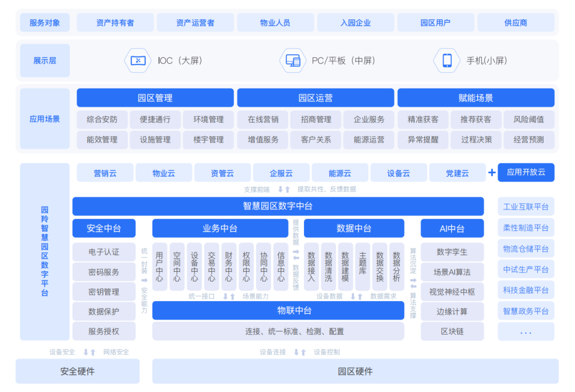The image size is (575, 392).
Task: Click the 应用开放云 block
Action: pyautogui.click(x=526, y=172)
